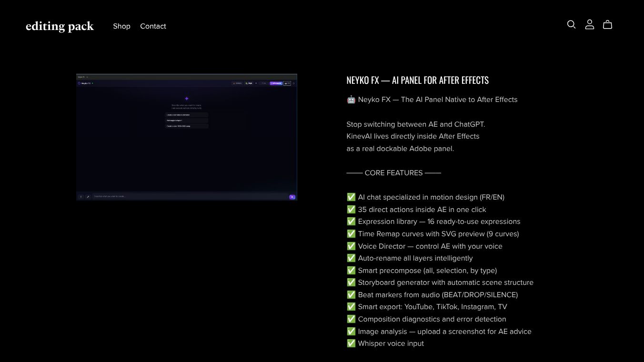Open the Shop menu item
Viewport: 644px width, 362px height.
(121, 26)
